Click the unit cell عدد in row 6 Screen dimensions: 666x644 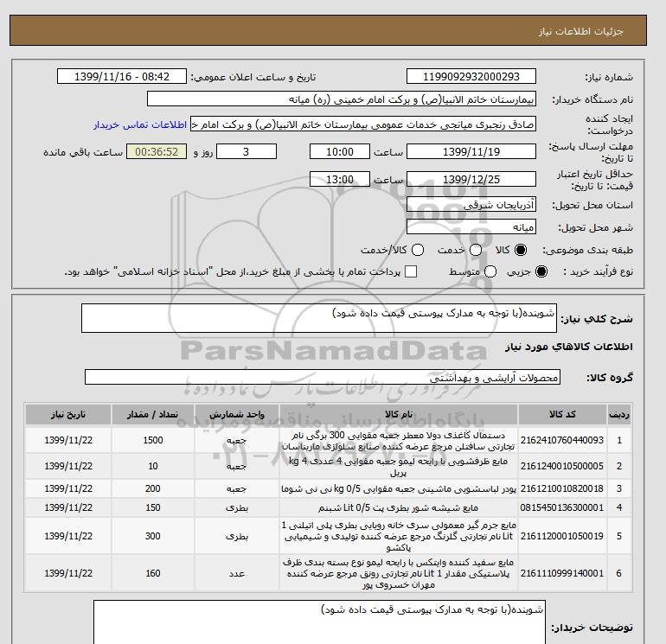pyautogui.click(x=237, y=573)
